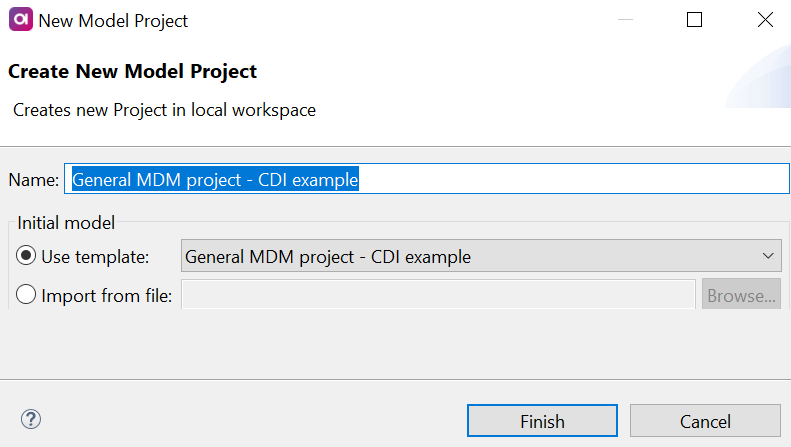Click the "New Model Project" title bar text
This screenshot has width=791, height=447.
113,20
